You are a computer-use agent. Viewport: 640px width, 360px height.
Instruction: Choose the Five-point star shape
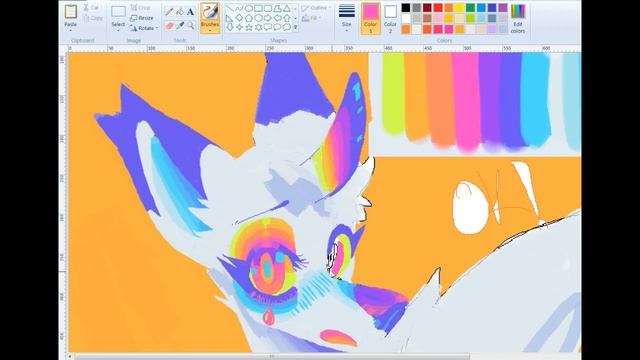(249, 27)
